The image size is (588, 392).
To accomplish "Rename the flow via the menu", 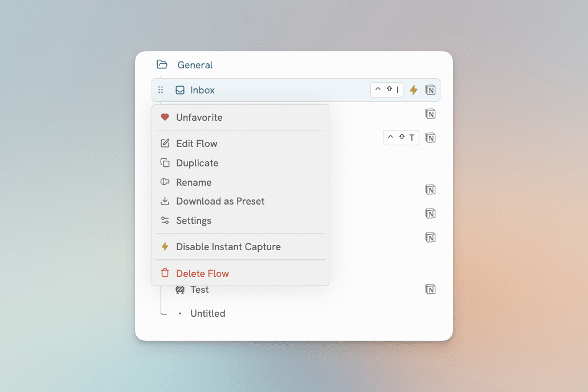I will coord(194,182).
